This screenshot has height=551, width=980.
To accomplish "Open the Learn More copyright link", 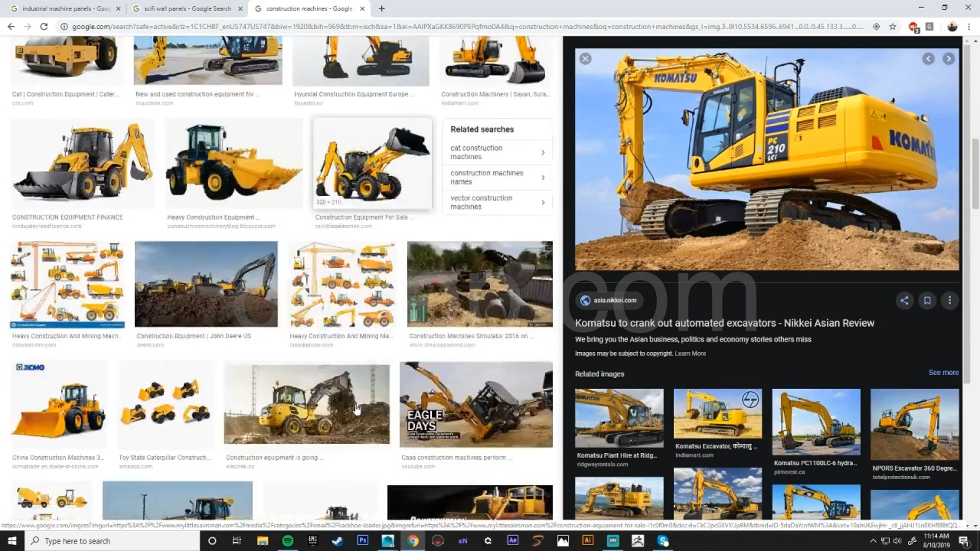I will pyautogui.click(x=691, y=354).
